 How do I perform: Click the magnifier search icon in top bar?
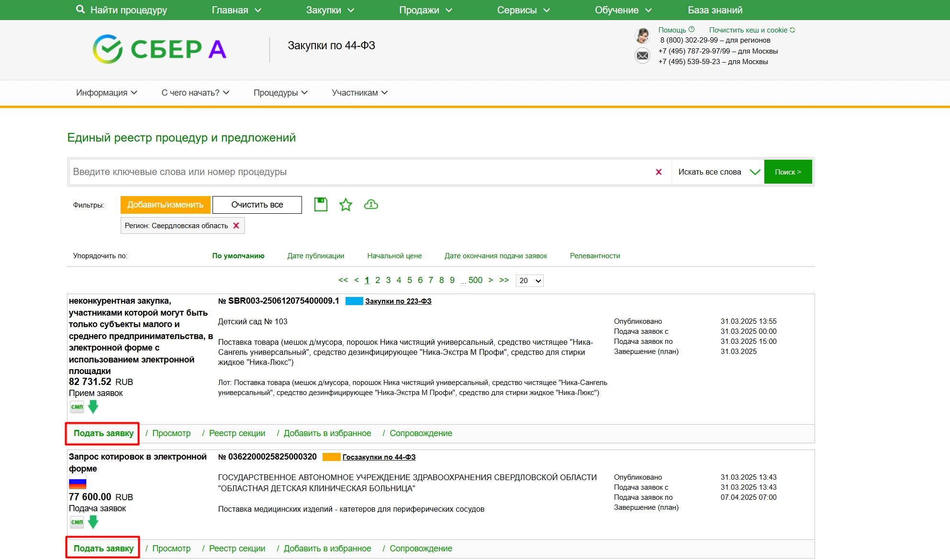click(x=80, y=10)
